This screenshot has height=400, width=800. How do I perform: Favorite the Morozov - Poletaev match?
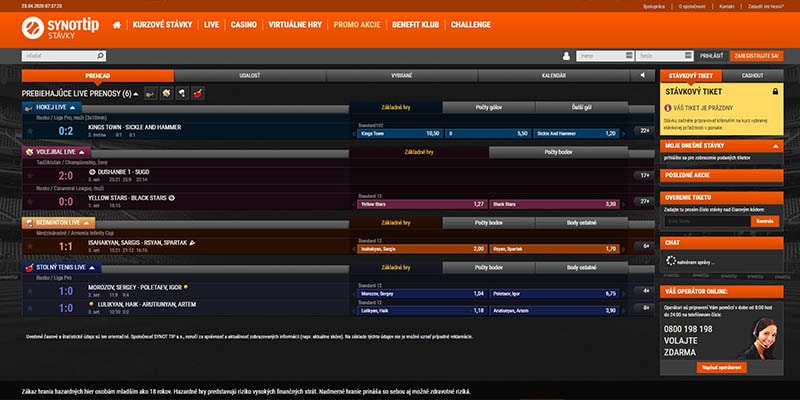(30, 291)
